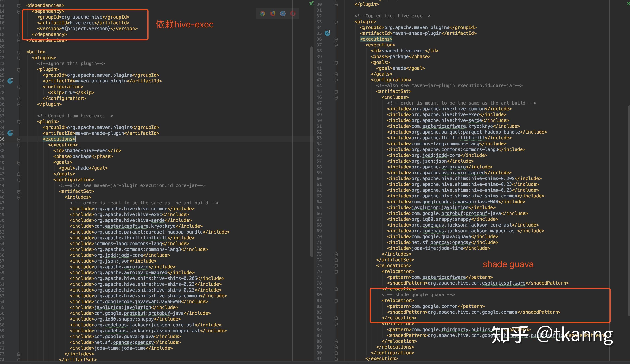Open the file in Opera browser
Image resolution: width=630 pixels, height=364 pixels.
(x=293, y=14)
